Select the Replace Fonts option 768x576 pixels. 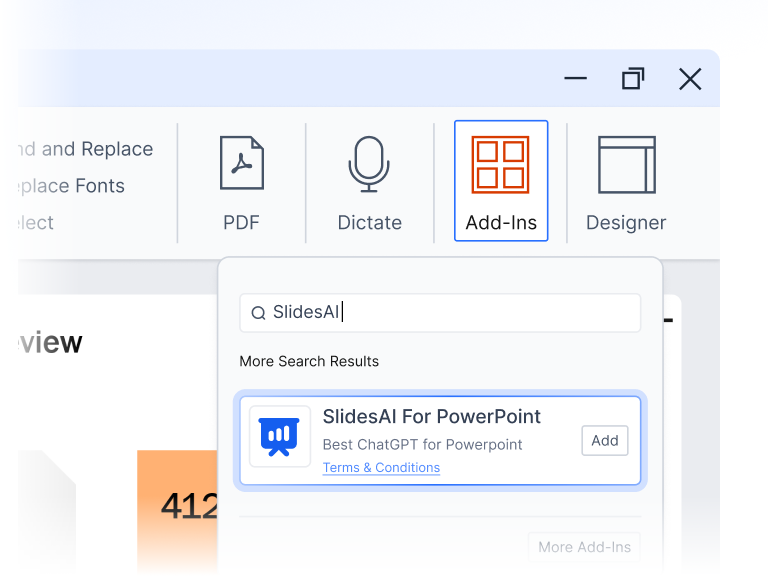click(x=70, y=186)
